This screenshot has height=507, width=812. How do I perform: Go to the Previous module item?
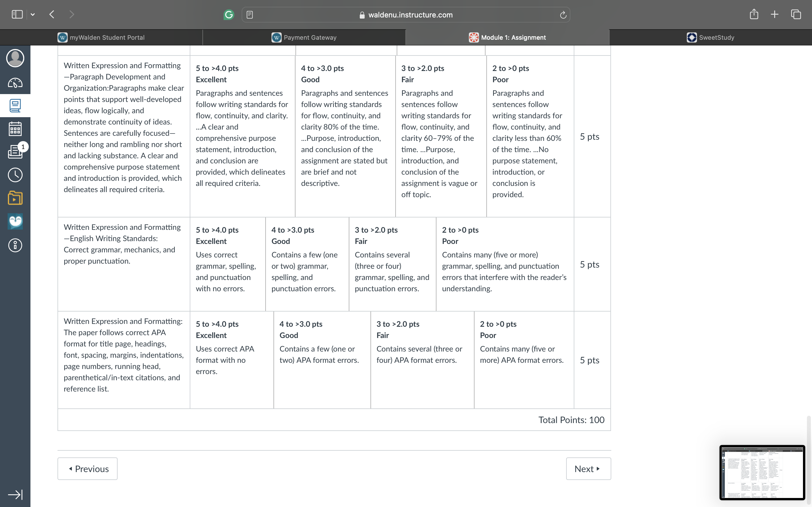pos(88,468)
